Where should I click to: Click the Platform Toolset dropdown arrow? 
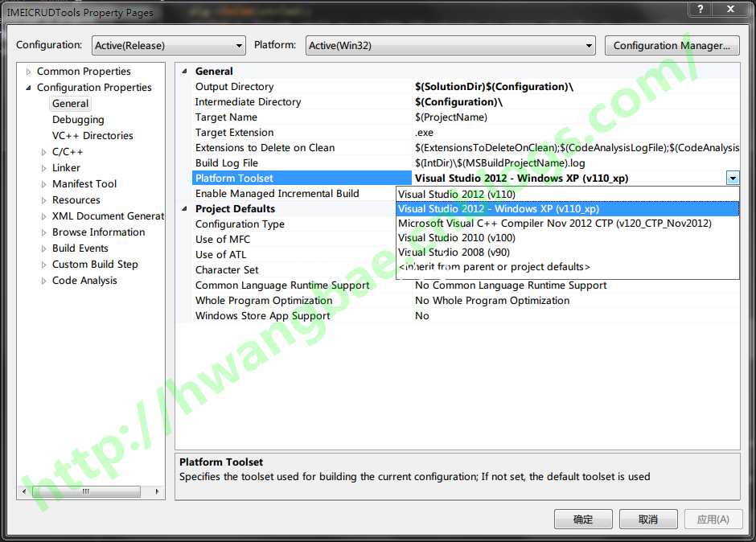[x=733, y=179]
